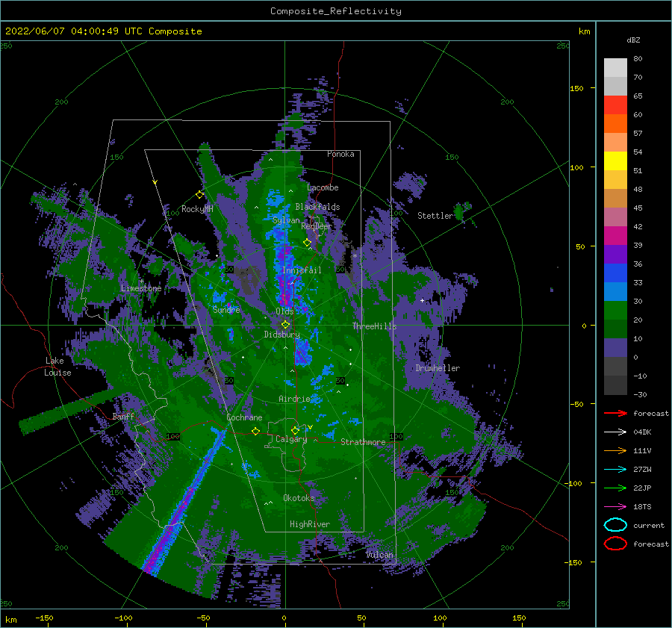Viewport: 672px width, 628px height.
Task: Click the green 30 dBZ color swatch
Action: [615, 311]
